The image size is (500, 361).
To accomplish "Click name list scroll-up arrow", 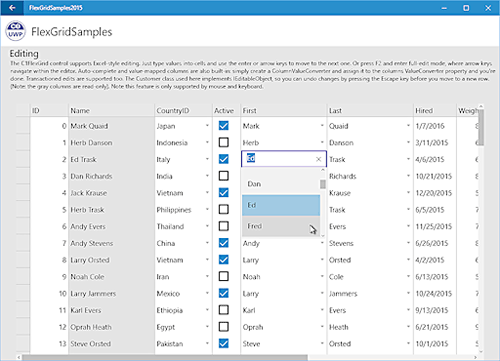I will [323, 170].
